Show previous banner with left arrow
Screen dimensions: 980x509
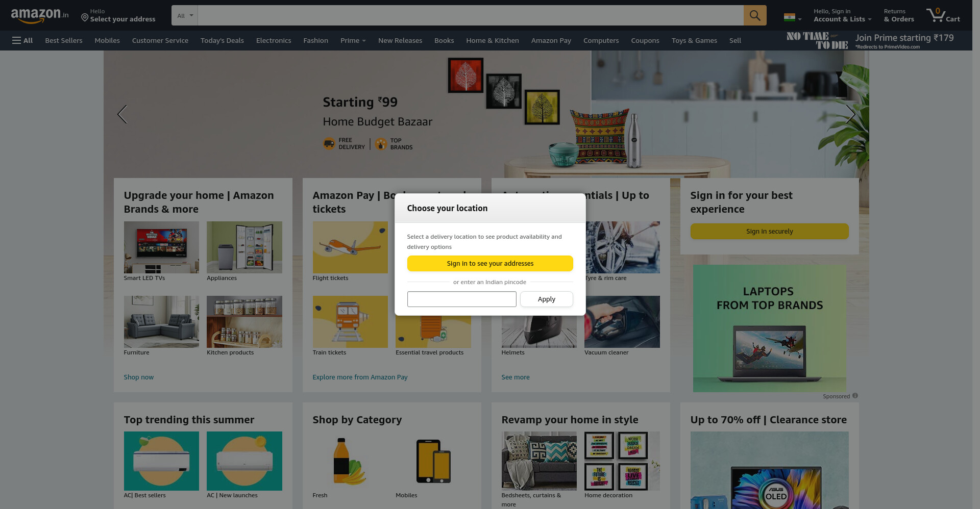pyautogui.click(x=122, y=114)
